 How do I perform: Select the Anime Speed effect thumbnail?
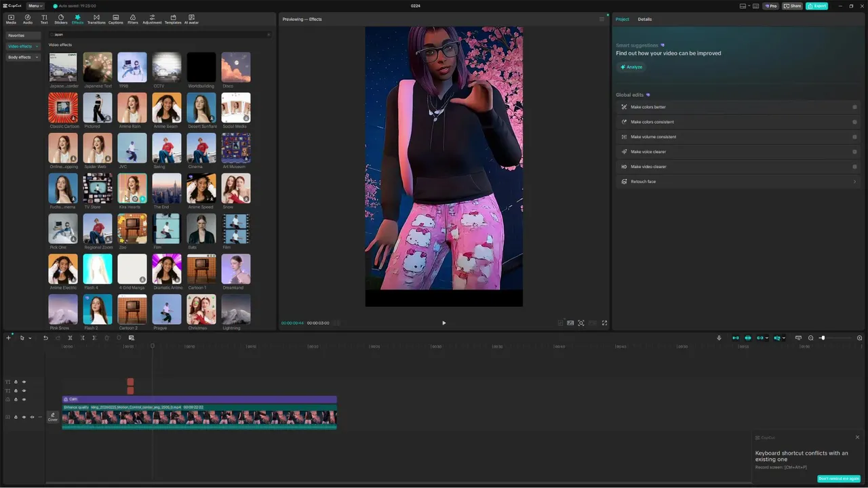[201, 188]
